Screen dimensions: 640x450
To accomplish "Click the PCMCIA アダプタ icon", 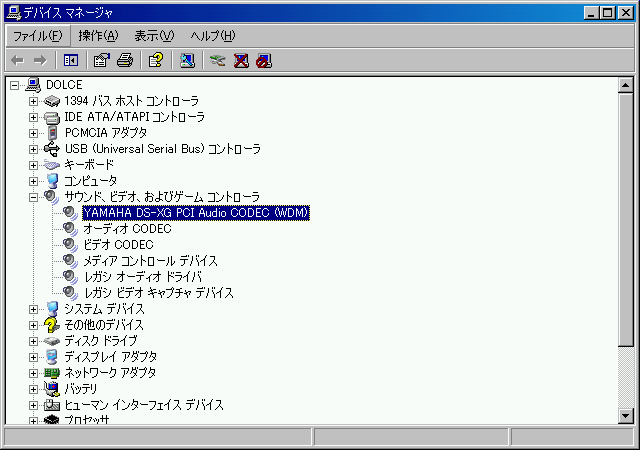I will (52, 133).
